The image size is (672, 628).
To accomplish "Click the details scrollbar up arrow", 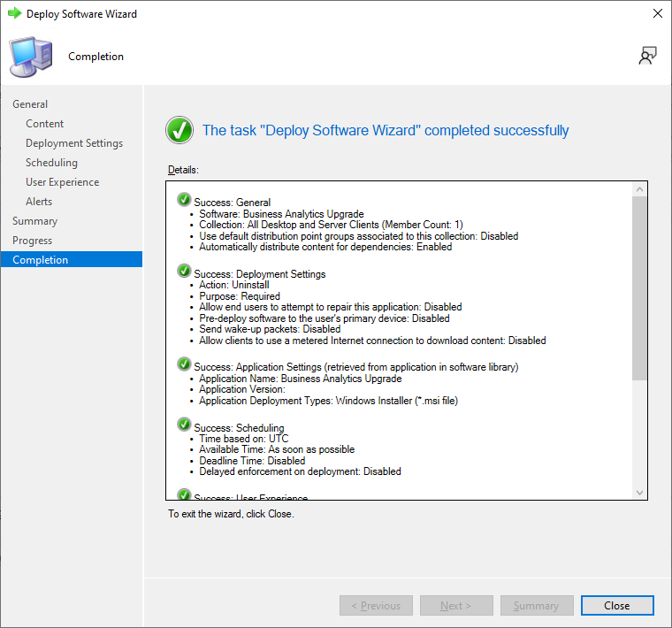I will [x=639, y=189].
